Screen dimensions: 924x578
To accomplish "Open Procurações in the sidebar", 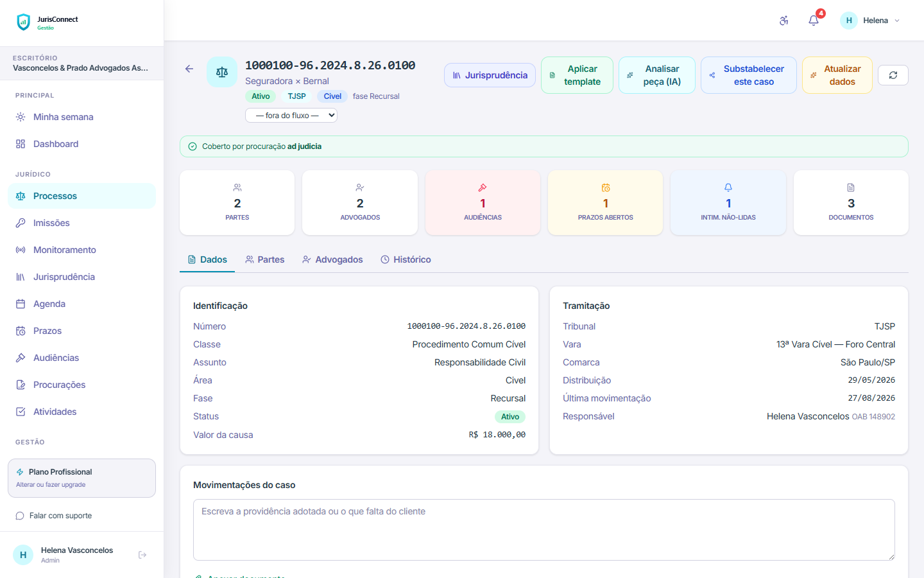I will coord(81,385).
